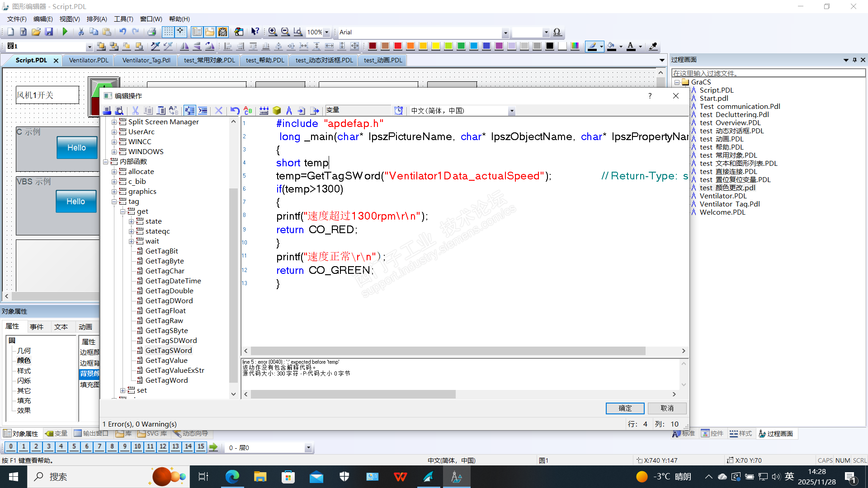Open the 工具(T) menu

(123, 19)
